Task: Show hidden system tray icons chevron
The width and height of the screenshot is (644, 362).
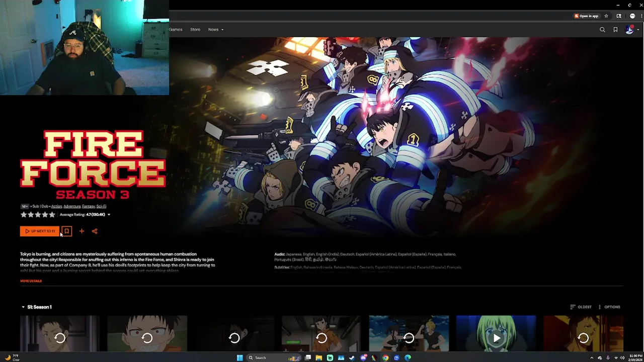Action: (x=592, y=358)
